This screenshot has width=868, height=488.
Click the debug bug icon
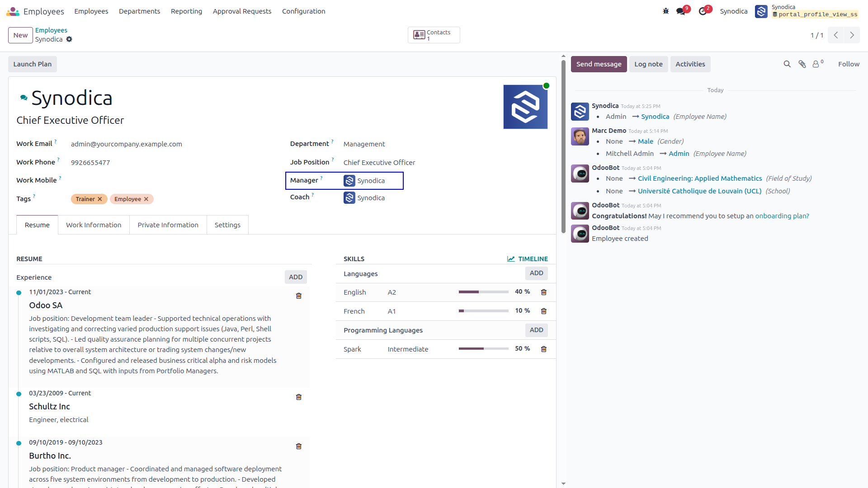(x=665, y=11)
